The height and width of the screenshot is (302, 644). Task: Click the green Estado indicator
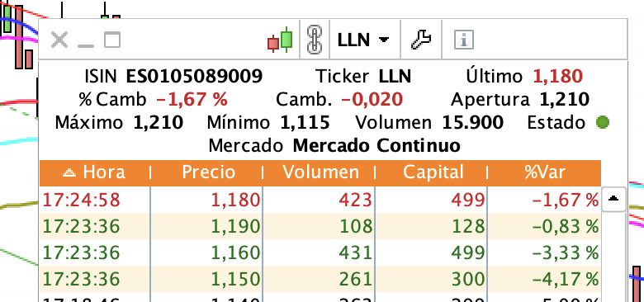pyautogui.click(x=603, y=122)
